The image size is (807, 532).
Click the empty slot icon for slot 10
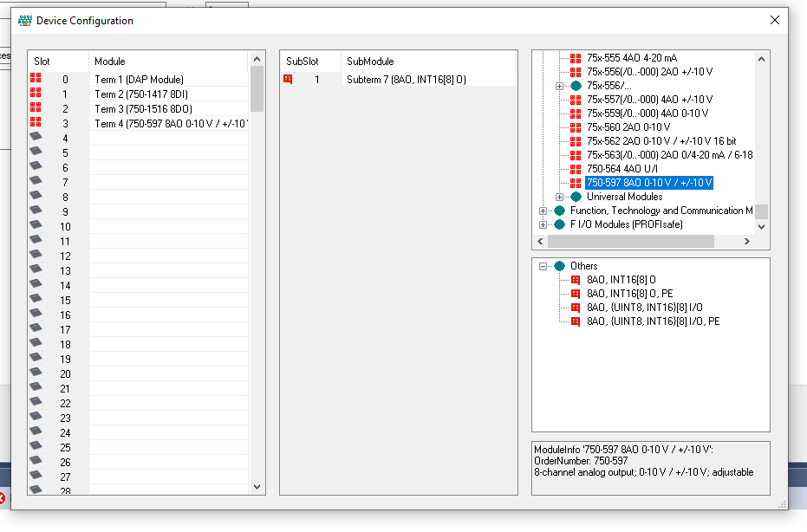(36, 224)
